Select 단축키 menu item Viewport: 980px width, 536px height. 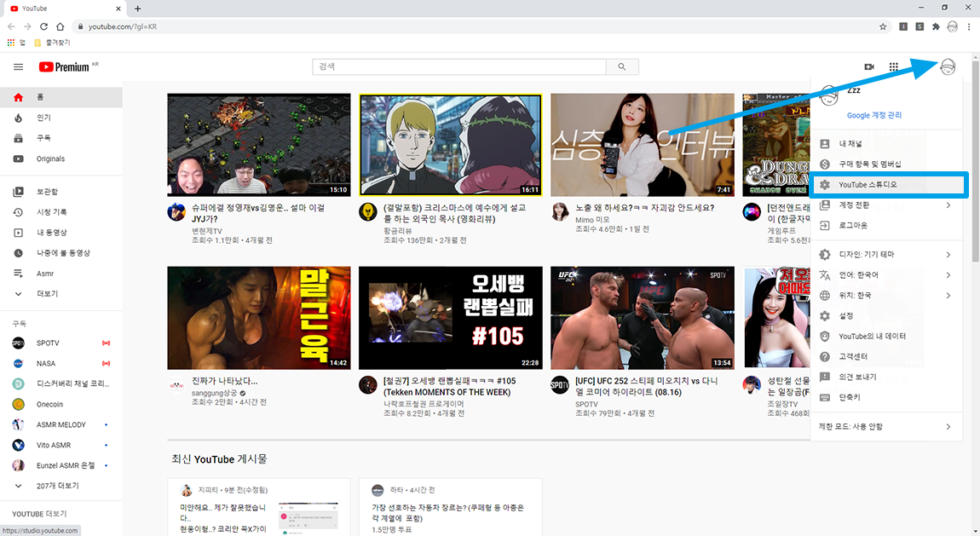(x=886, y=397)
